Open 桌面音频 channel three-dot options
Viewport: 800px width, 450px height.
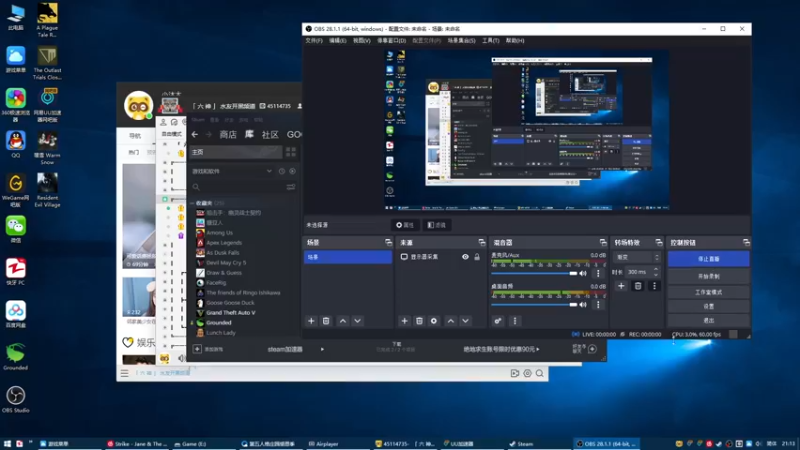click(x=598, y=305)
